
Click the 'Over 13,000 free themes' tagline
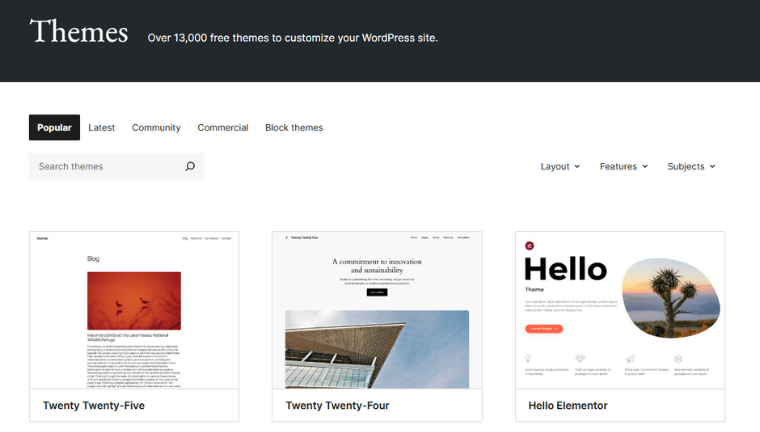tap(293, 38)
